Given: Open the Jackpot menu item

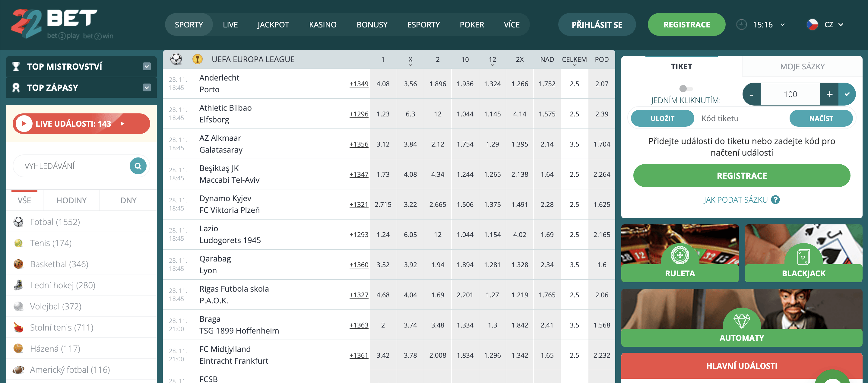Looking at the screenshot, I should [x=273, y=25].
